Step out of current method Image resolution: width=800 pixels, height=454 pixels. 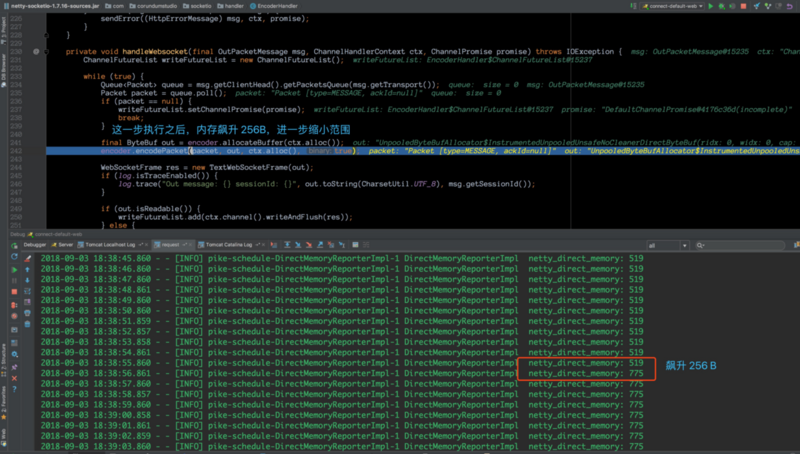point(320,245)
